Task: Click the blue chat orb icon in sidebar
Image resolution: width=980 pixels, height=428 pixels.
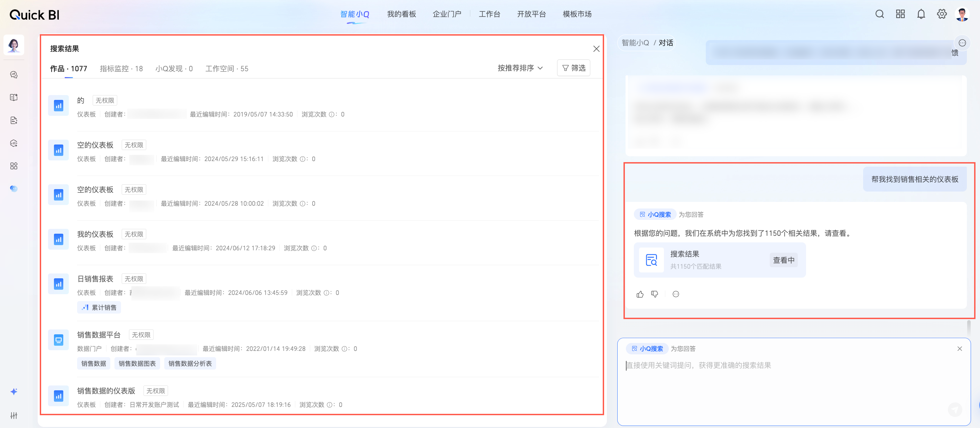Action: click(14, 189)
